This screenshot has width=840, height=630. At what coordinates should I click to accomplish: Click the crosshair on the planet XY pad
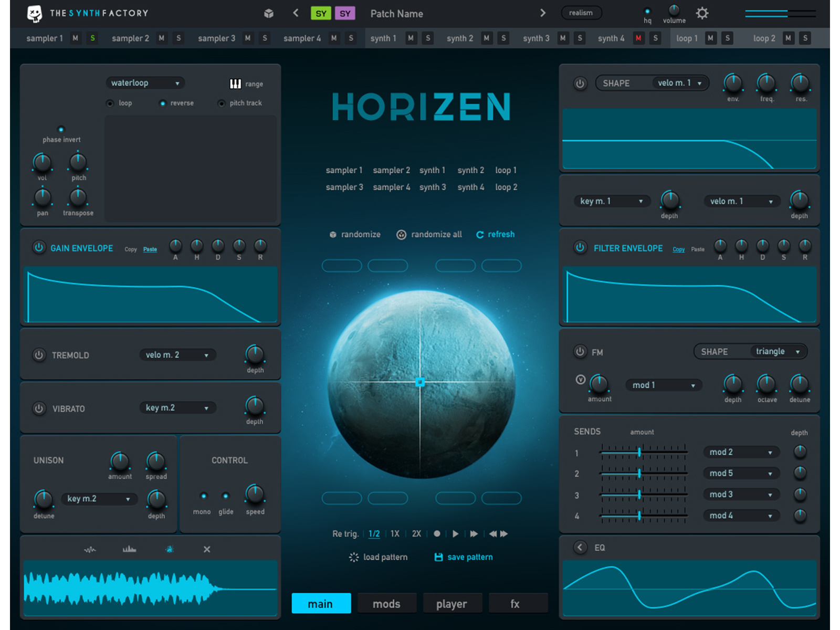point(420,382)
